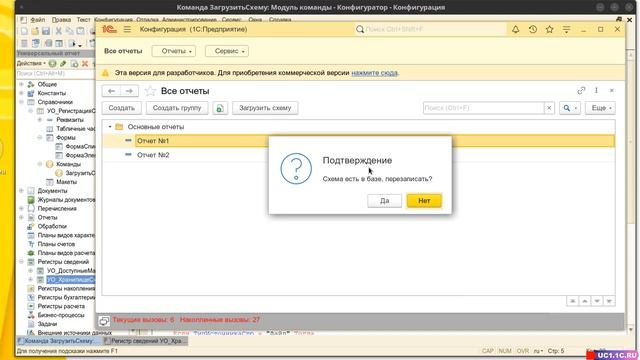Select Обработки in the configuration tree

coord(52,226)
